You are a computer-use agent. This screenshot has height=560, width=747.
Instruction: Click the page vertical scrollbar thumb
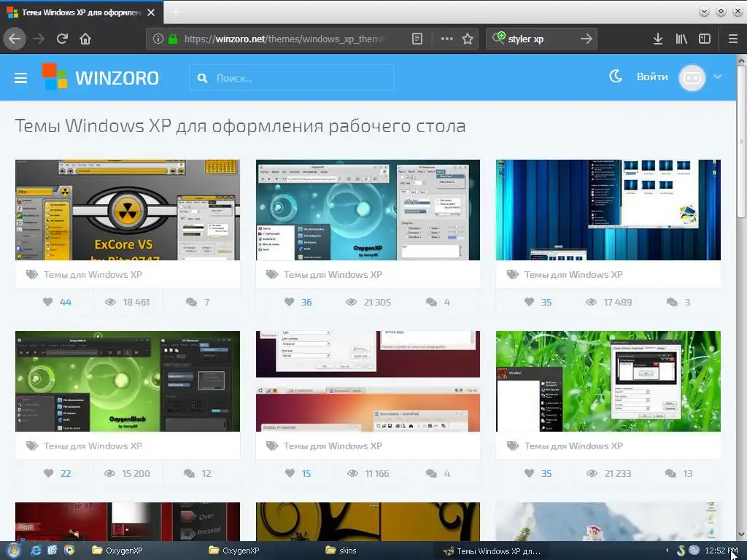741,142
